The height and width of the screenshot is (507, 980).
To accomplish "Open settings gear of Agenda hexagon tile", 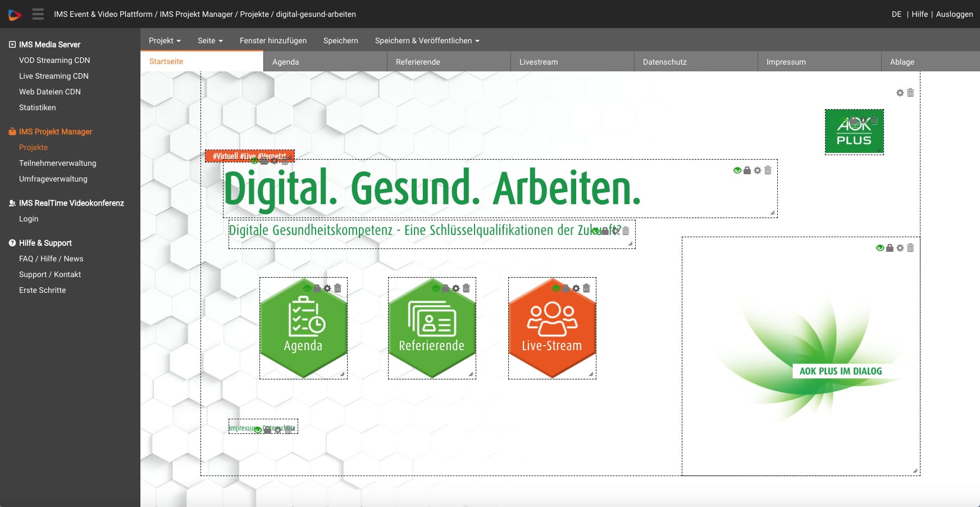I will pyautogui.click(x=327, y=288).
